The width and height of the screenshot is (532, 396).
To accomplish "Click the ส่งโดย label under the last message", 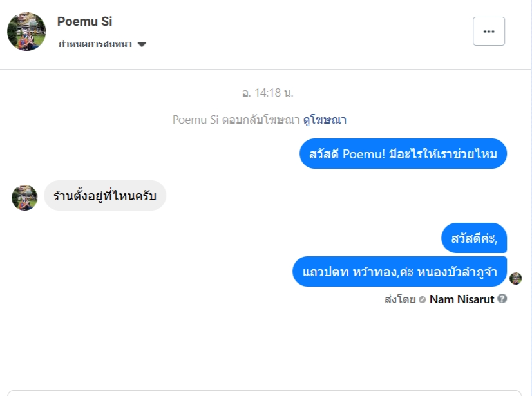I will point(399,299).
